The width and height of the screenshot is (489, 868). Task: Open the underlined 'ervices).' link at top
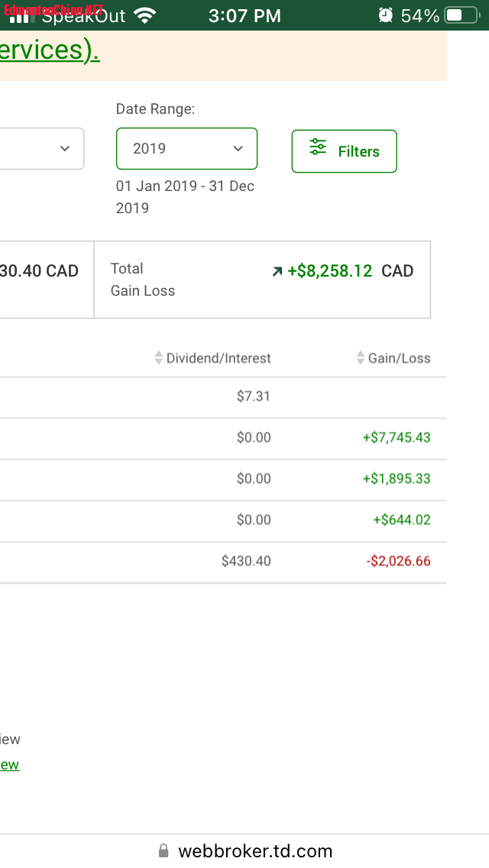(50, 50)
